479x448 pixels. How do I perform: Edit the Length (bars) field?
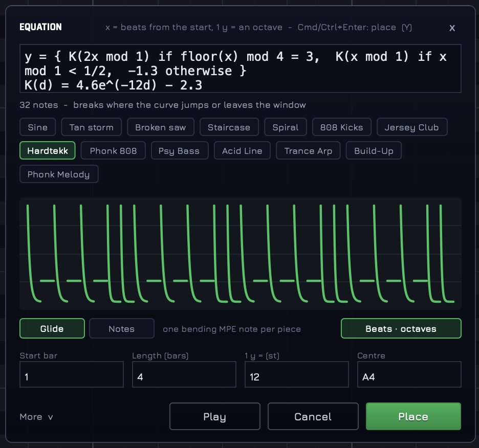[184, 374]
